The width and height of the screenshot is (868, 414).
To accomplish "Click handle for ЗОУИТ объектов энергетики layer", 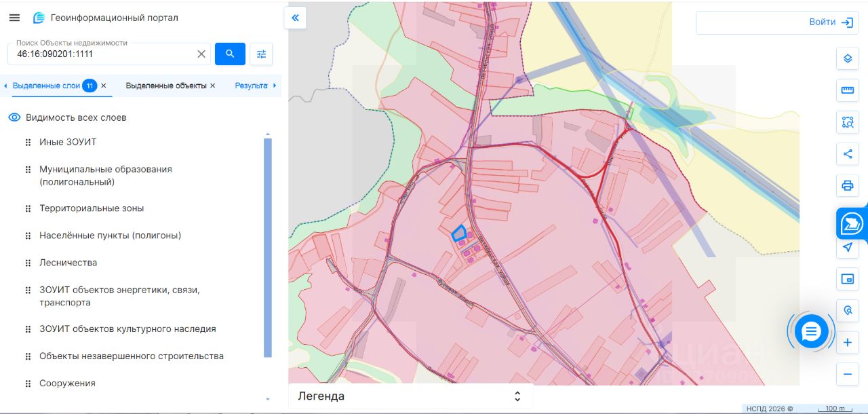I will [x=28, y=290].
